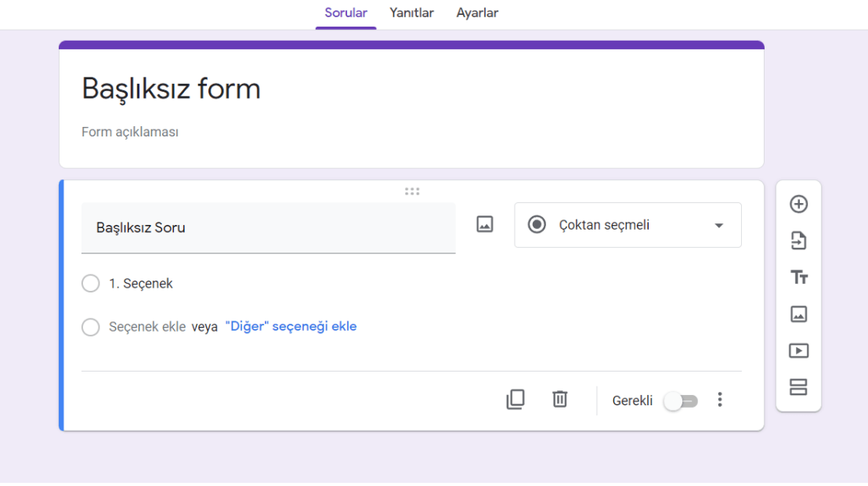Enable the Gerekli toggle
Image resolution: width=868 pixels, height=486 pixels.
click(680, 401)
